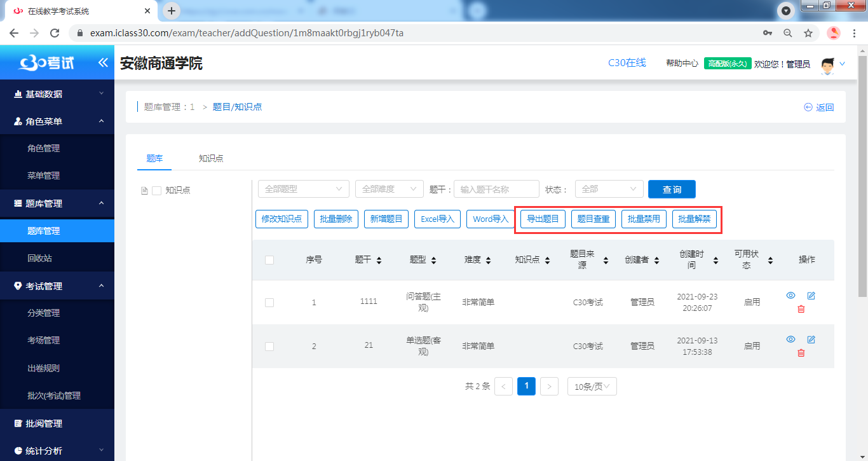
Task: Click the edit icon for question 1111
Action: click(811, 296)
